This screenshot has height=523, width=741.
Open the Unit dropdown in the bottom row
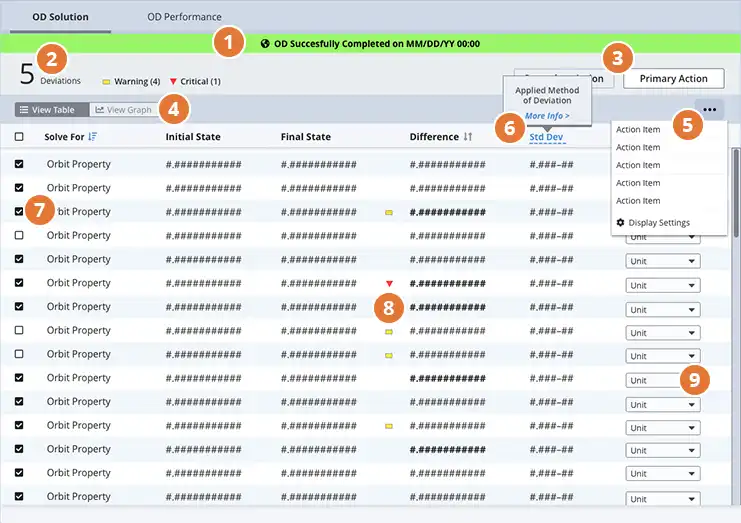[662, 499]
